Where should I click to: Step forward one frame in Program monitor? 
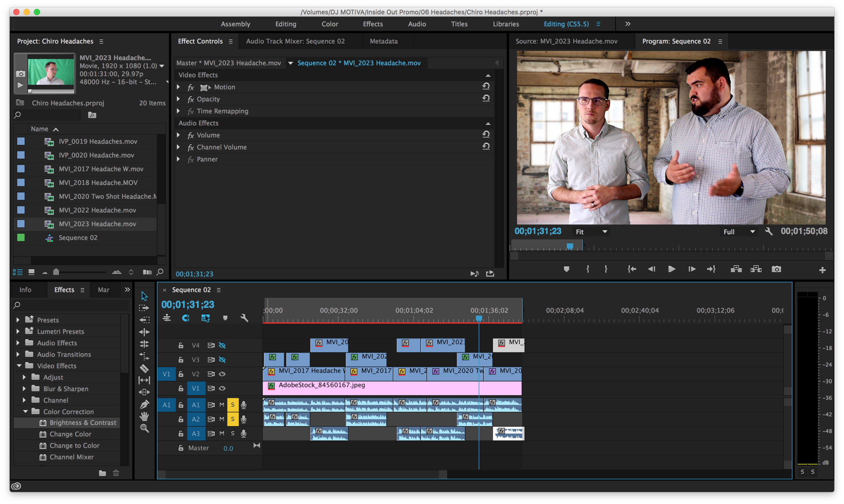pyautogui.click(x=692, y=269)
